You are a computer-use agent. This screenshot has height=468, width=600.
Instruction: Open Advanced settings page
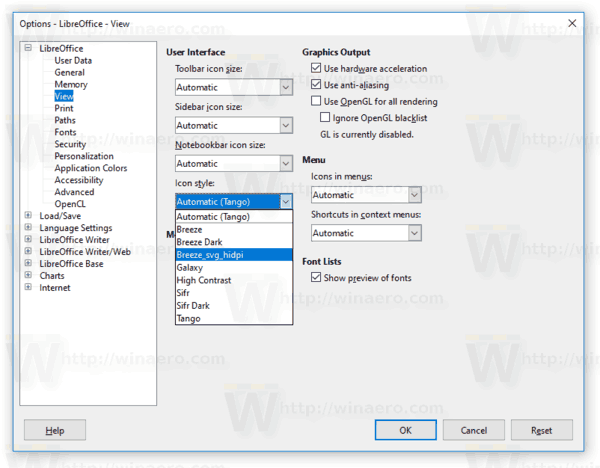pyautogui.click(x=74, y=192)
